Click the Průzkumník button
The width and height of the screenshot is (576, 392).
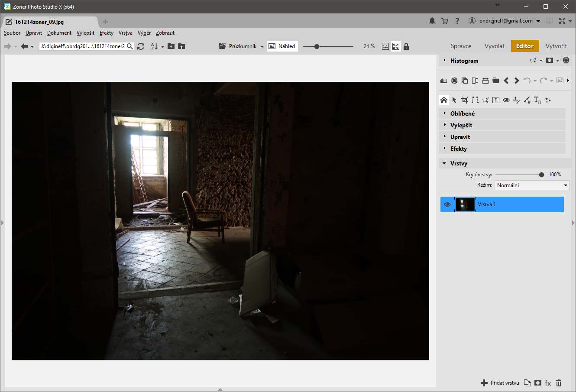coord(238,46)
